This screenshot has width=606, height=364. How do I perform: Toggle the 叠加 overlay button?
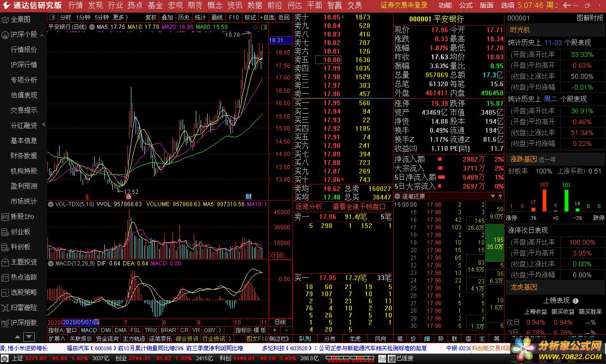coord(167,18)
